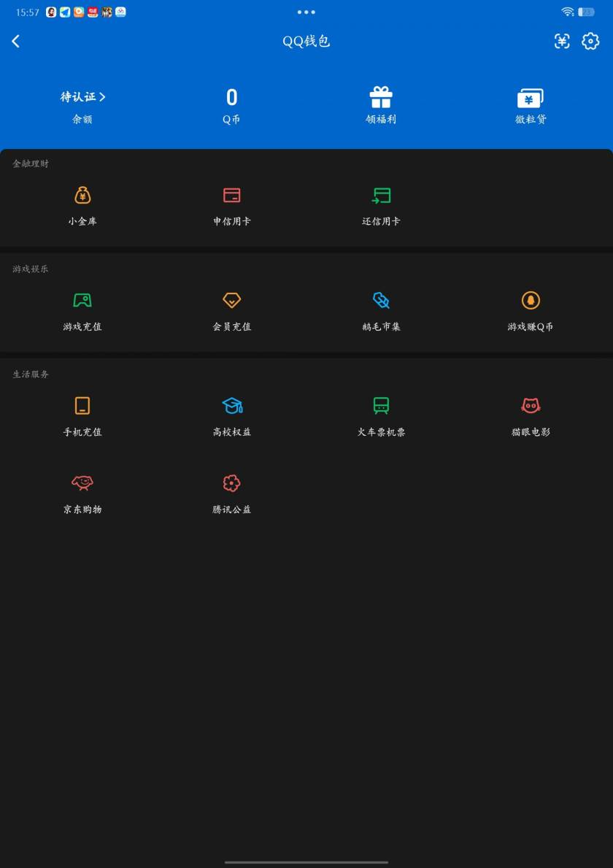
Task: Go back using the top-left arrow
Action: coord(15,41)
